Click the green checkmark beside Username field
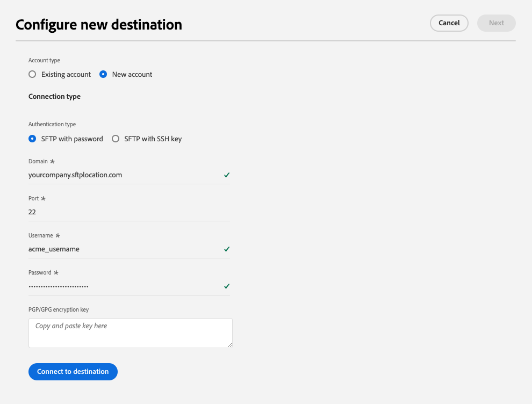 tap(227, 249)
